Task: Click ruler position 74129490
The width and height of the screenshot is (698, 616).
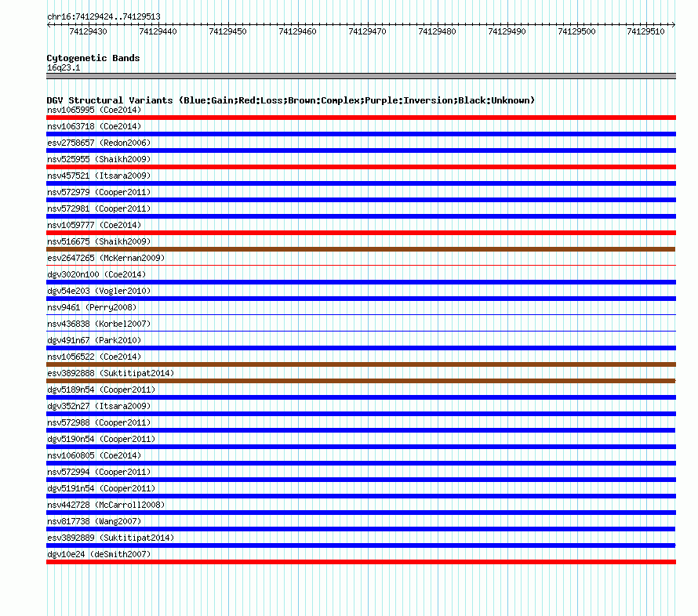Action: [x=507, y=31]
